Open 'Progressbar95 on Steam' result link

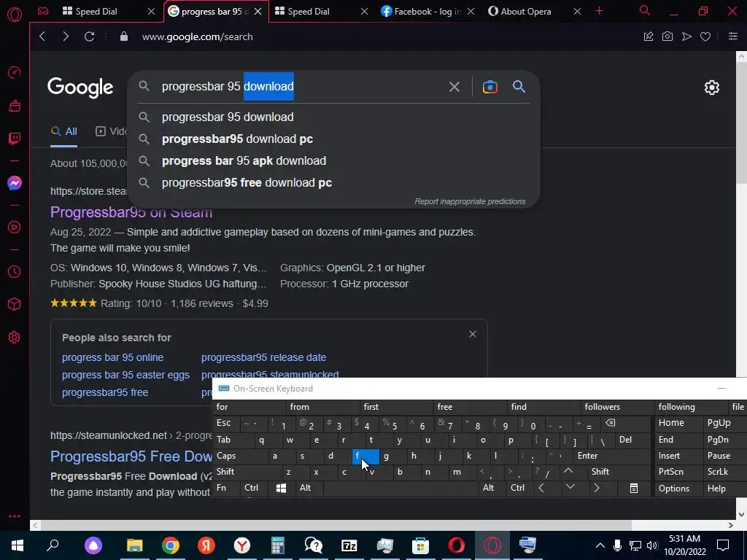coord(131,212)
